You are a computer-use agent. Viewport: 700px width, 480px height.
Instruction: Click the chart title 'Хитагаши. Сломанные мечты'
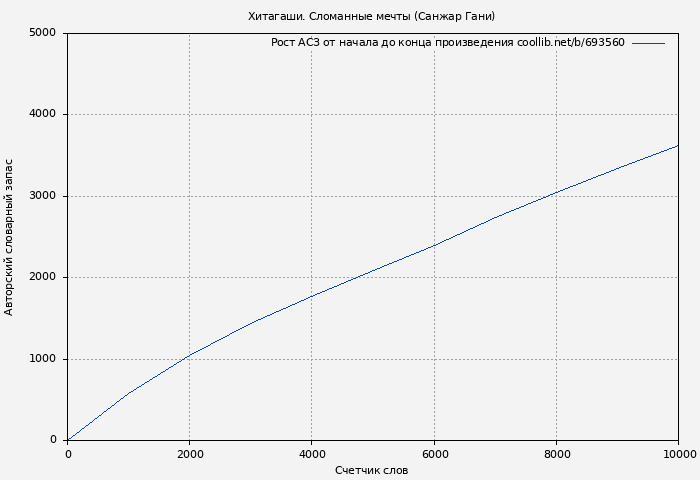tap(371, 16)
